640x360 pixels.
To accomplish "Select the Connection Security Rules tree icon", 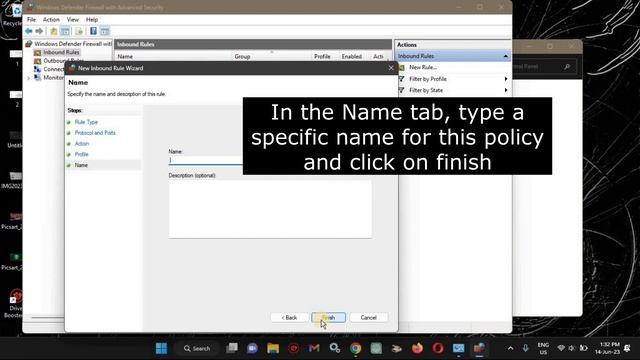I will tap(38, 69).
